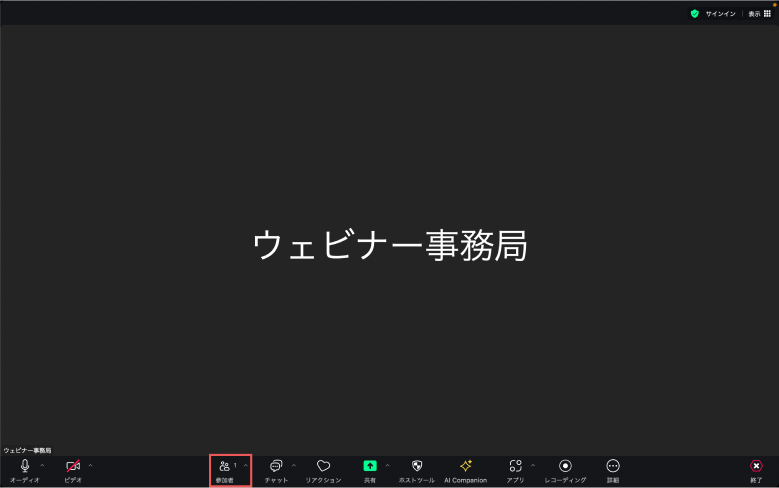
Task: Open リアクション heart reactions
Action: (323, 467)
